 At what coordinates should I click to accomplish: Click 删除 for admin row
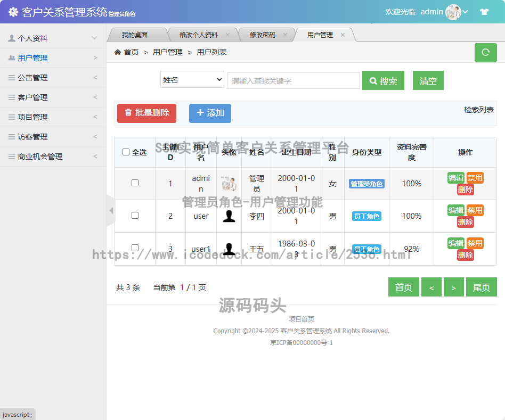[466, 190]
